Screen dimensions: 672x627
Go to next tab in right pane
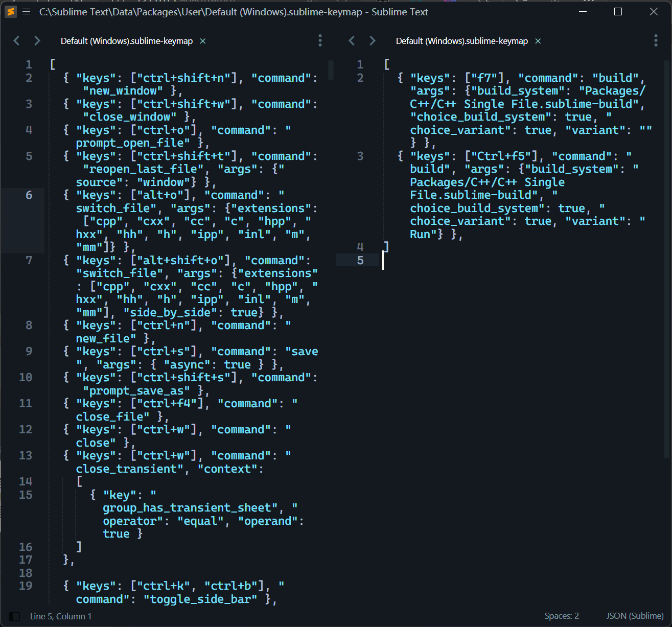click(372, 41)
